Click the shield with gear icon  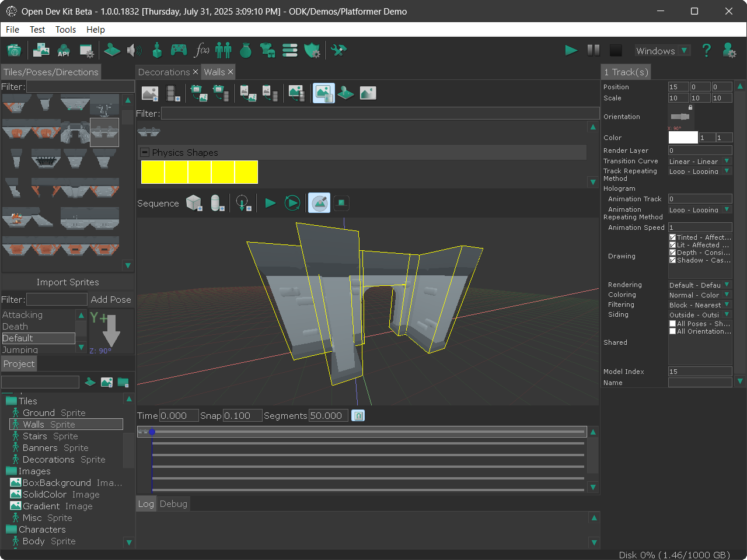[x=313, y=51]
